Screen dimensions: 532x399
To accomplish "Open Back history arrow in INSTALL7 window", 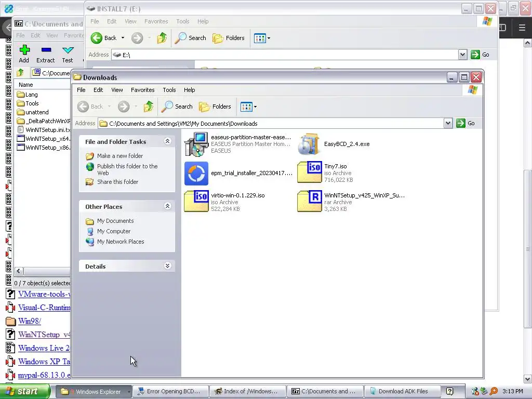I will [123, 38].
